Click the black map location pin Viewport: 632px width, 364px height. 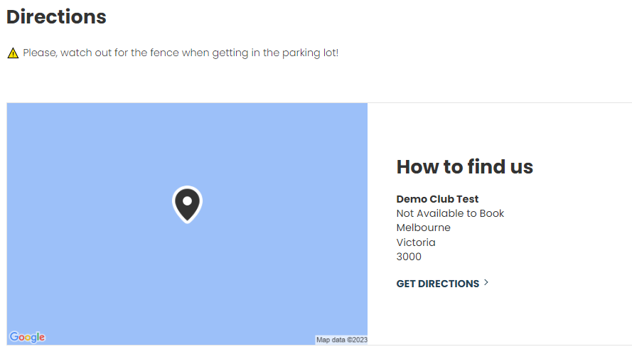tap(187, 204)
